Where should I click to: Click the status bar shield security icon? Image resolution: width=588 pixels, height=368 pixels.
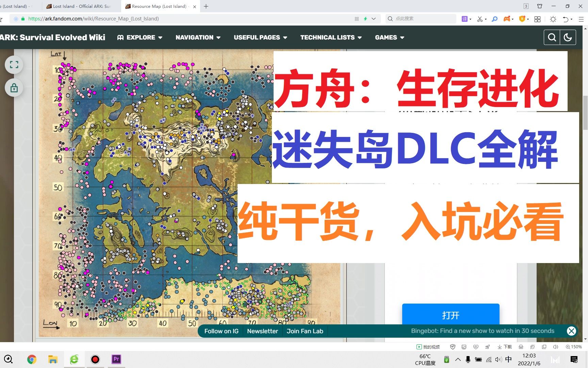pyautogui.click(x=453, y=347)
